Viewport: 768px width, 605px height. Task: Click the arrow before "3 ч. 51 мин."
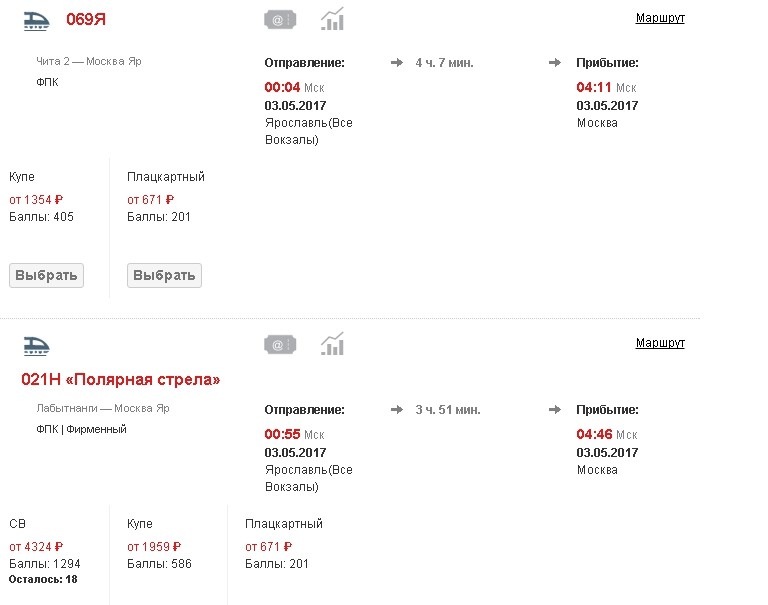click(396, 409)
